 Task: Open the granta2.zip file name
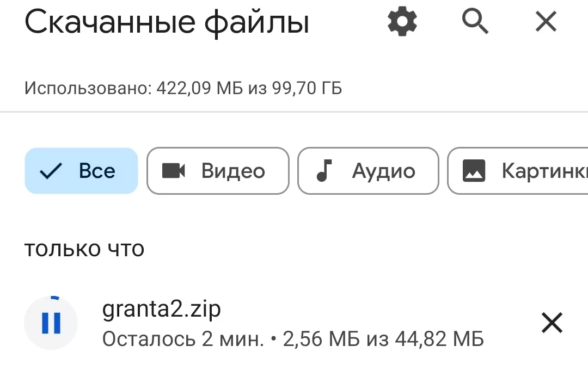coord(161,309)
